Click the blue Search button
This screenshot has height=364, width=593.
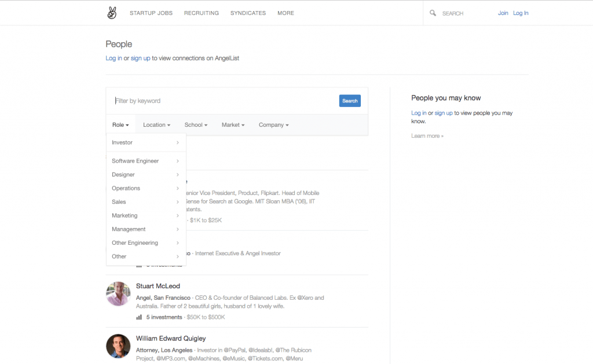pos(350,100)
